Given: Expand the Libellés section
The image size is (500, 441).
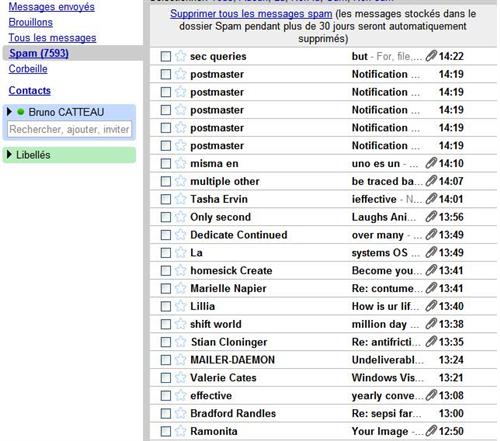Looking at the screenshot, I should [9, 154].
